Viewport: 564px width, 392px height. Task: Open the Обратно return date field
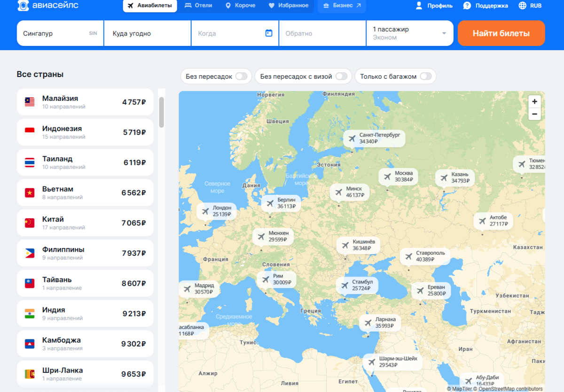[322, 33]
